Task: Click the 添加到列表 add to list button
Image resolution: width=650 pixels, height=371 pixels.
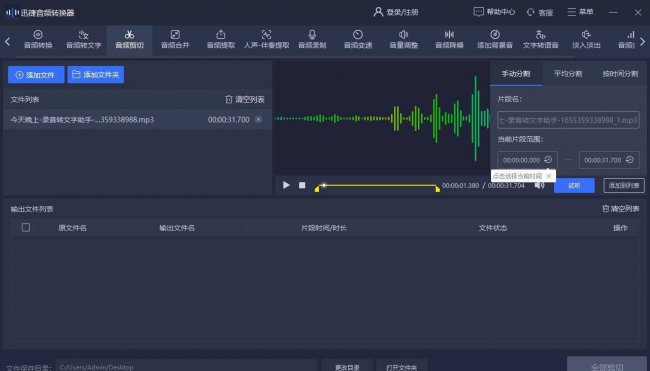Action: coord(624,185)
